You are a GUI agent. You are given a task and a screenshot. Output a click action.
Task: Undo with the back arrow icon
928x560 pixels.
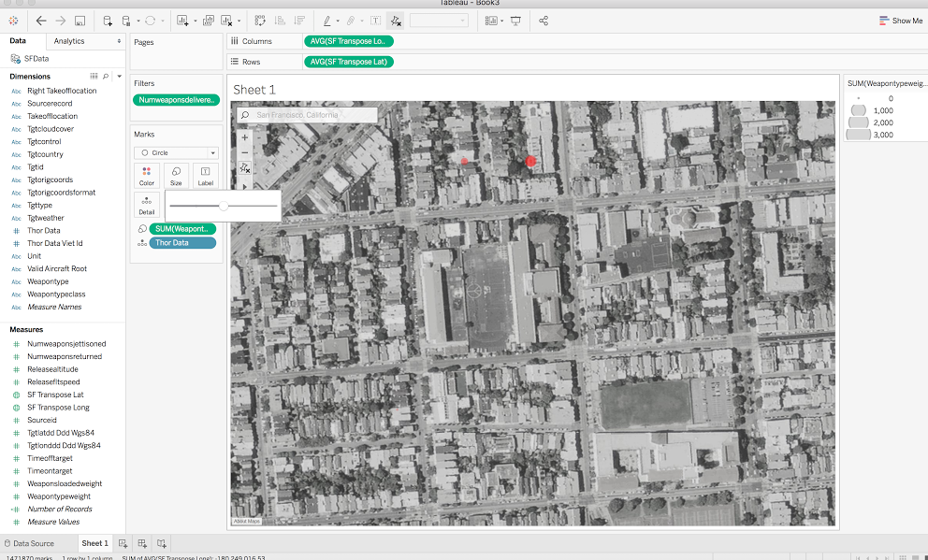click(x=41, y=21)
